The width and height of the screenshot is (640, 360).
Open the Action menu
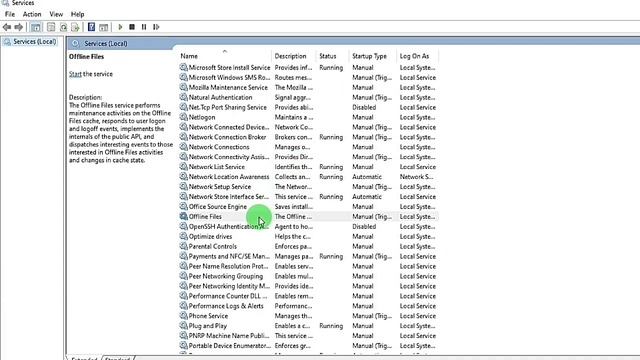pos(32,14)
